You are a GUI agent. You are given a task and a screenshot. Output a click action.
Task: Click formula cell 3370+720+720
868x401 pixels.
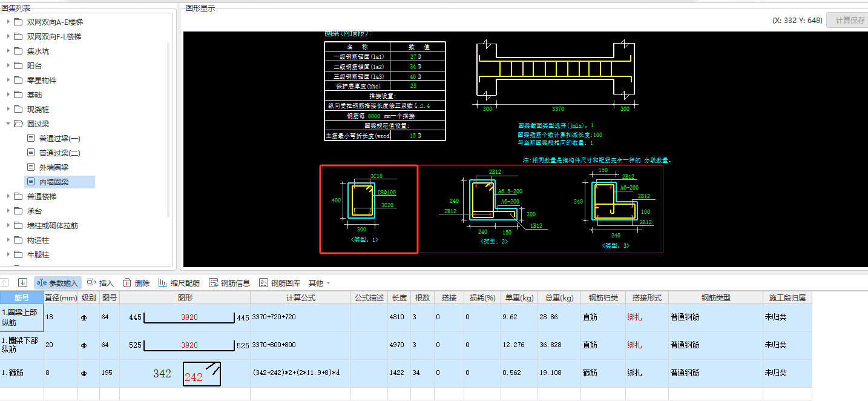coord(300,317)
